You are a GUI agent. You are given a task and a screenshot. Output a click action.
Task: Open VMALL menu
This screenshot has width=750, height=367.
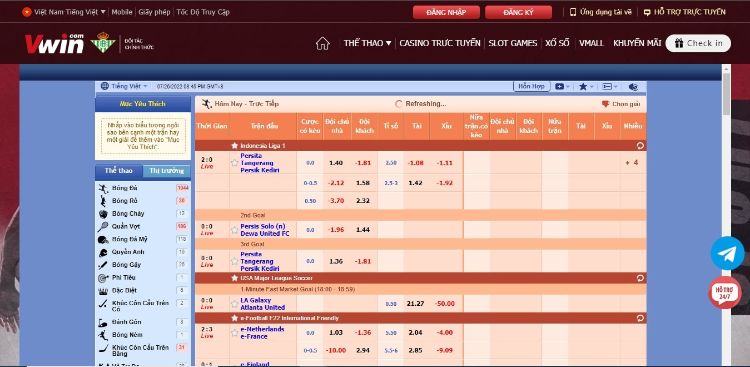tap(591, 43)
